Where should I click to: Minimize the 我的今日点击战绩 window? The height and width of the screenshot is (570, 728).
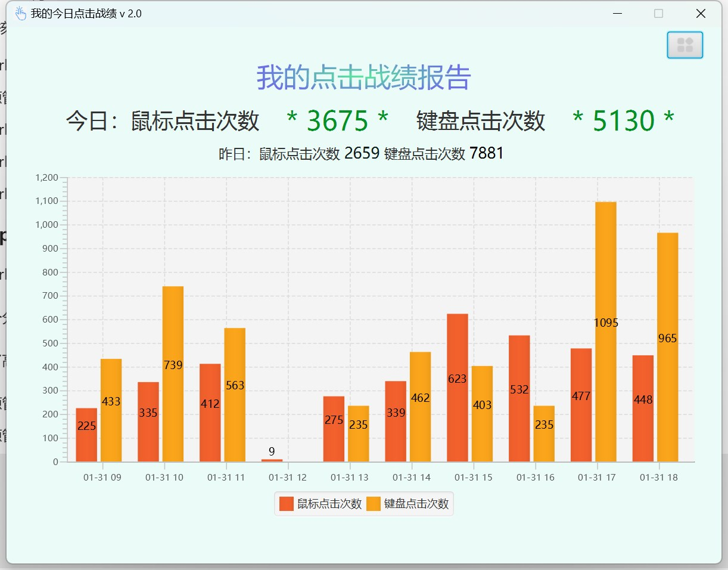(617, 13)
